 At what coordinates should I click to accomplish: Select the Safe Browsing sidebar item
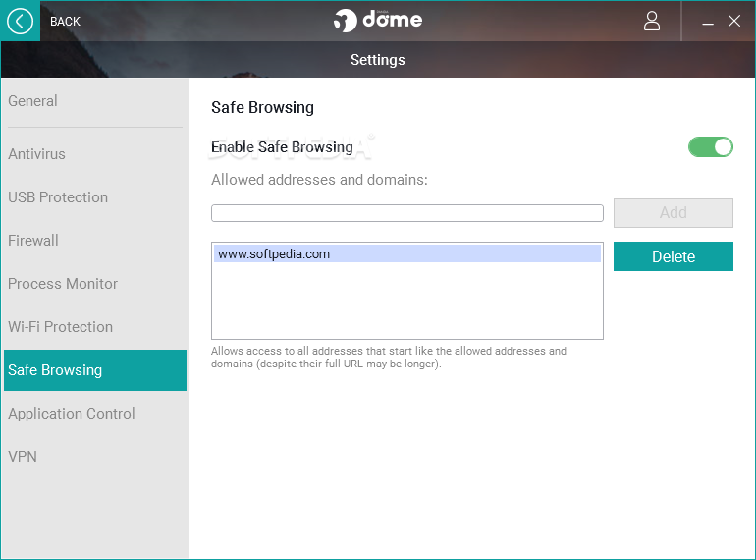[x=95, y=370]
